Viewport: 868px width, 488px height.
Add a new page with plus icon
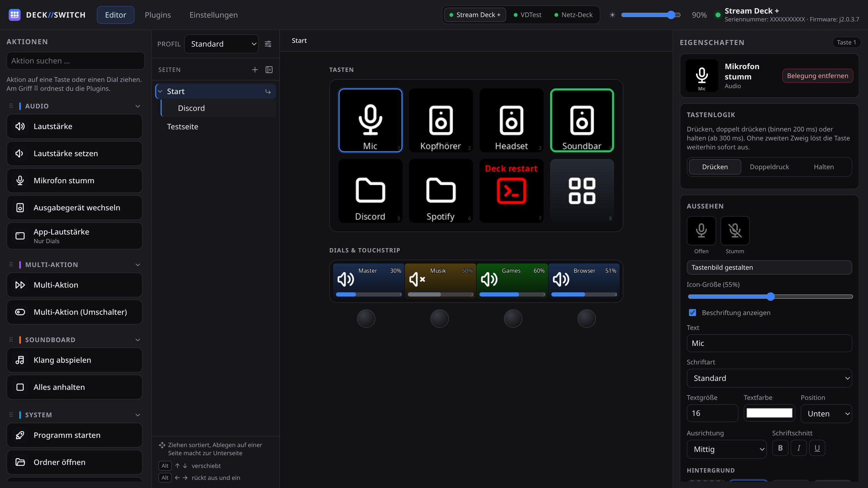coord(255,70)
